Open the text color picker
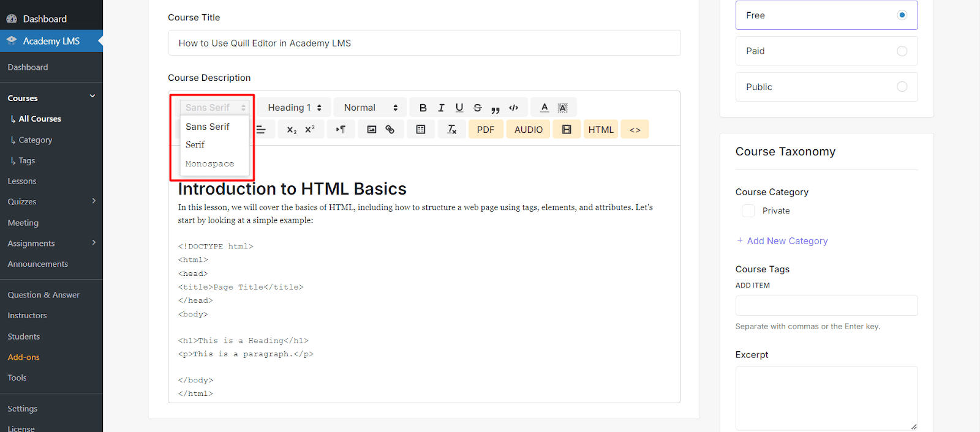Screen dimensions: 980x432 click(545, 108)
